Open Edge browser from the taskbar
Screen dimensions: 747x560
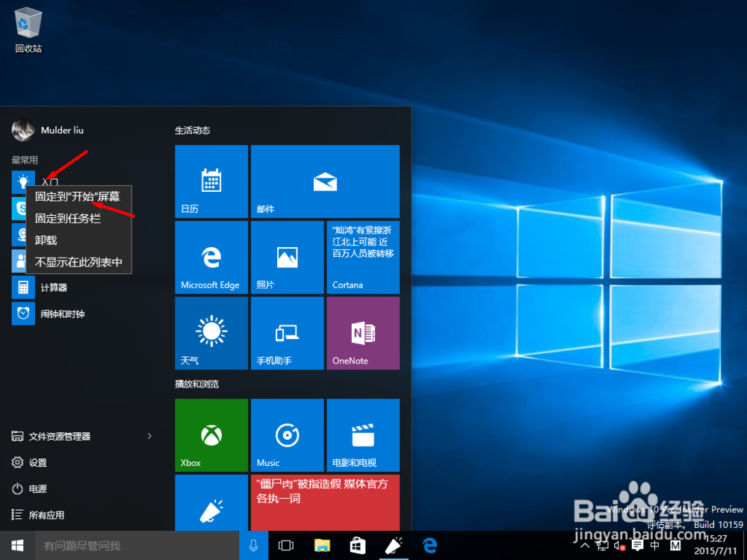[x=430, y=545]
